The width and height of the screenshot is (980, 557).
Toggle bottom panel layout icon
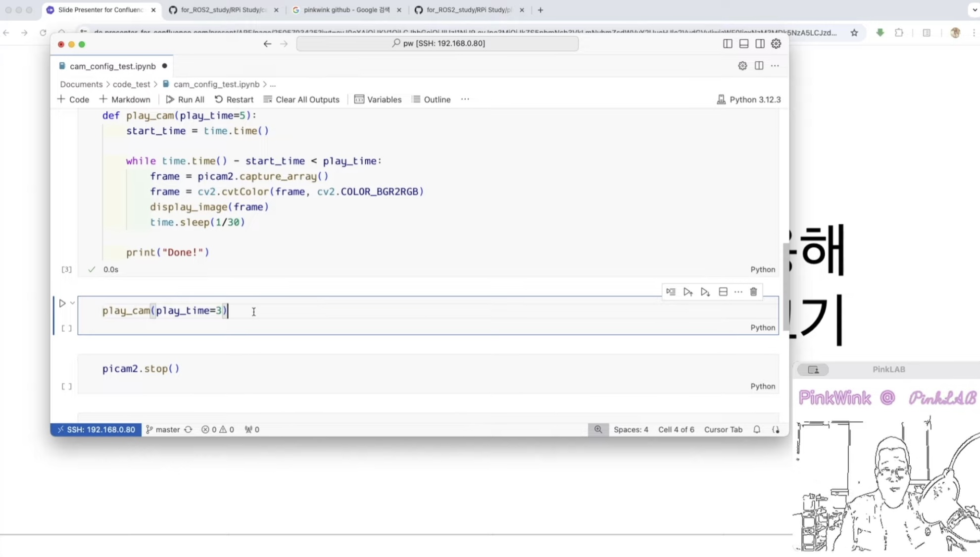(x=743, y=44)
